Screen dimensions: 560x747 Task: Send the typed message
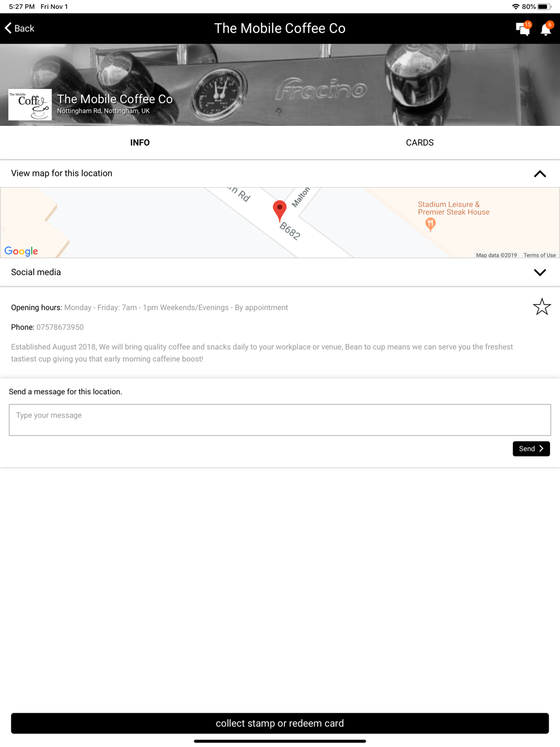531,449
